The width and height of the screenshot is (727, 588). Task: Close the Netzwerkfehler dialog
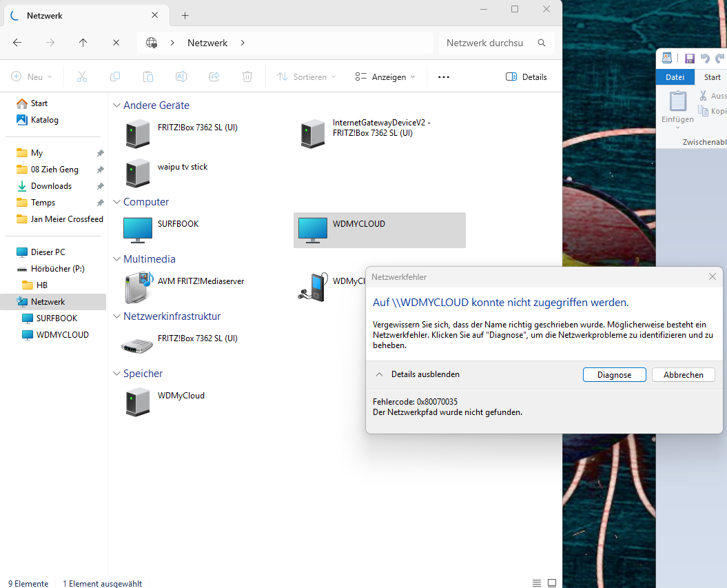(713, 276)
